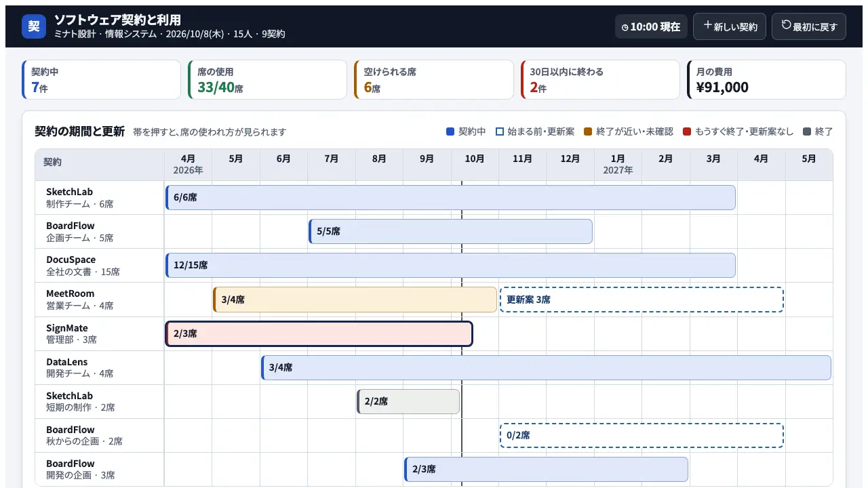Click the BoardFlow 開発の企画・3席 row label
This screenshot has width=868, height=488.
(x=100, y=469)
